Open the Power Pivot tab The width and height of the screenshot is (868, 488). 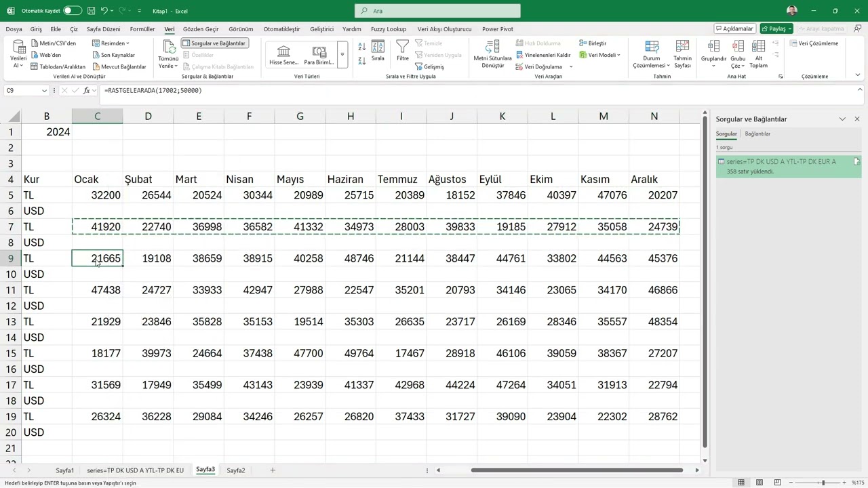pos(497,29)
